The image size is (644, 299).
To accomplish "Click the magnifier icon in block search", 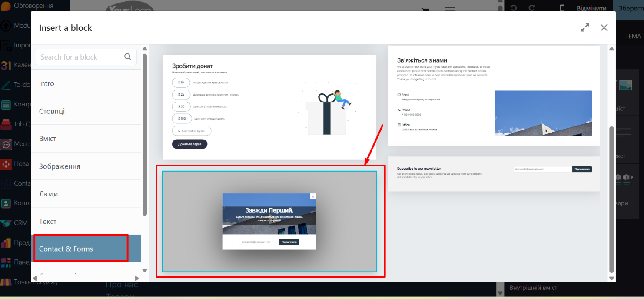I will pos(128,57).
